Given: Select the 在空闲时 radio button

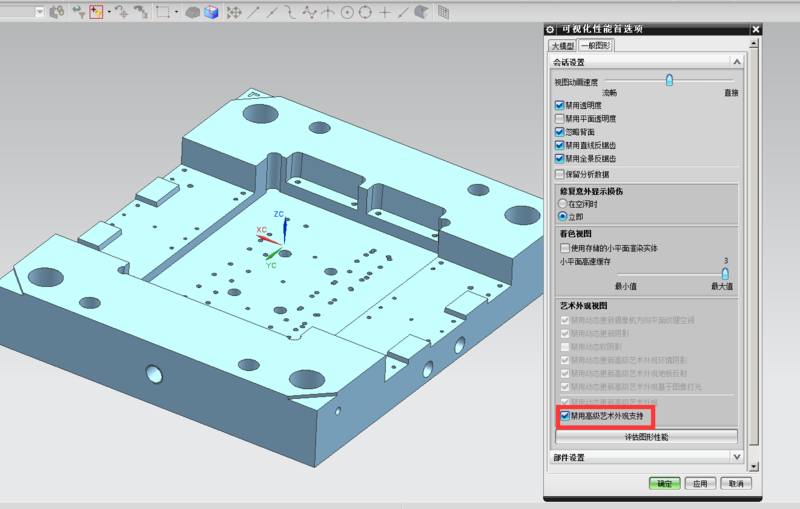Looking at the screenshot, I should (x=562, y=203).
